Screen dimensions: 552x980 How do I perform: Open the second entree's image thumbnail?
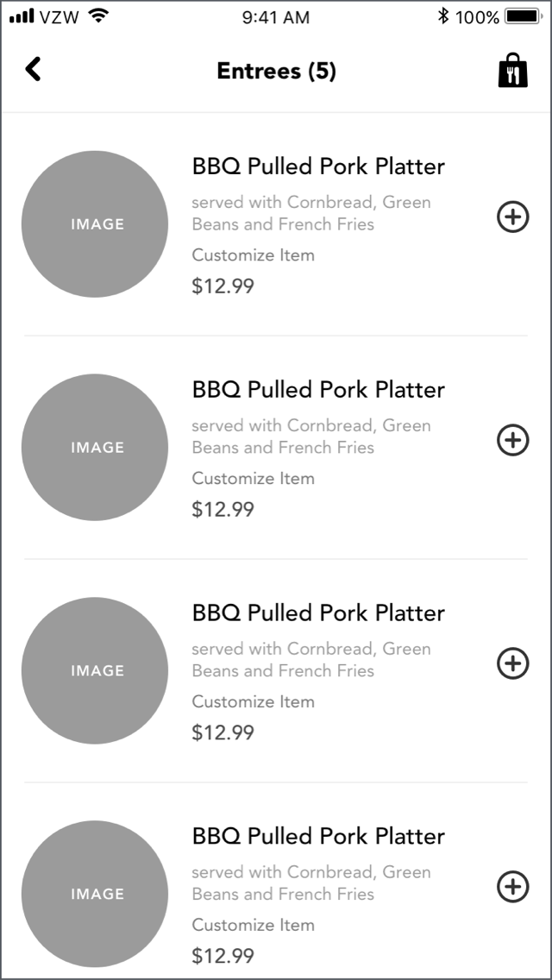[95, 447]
